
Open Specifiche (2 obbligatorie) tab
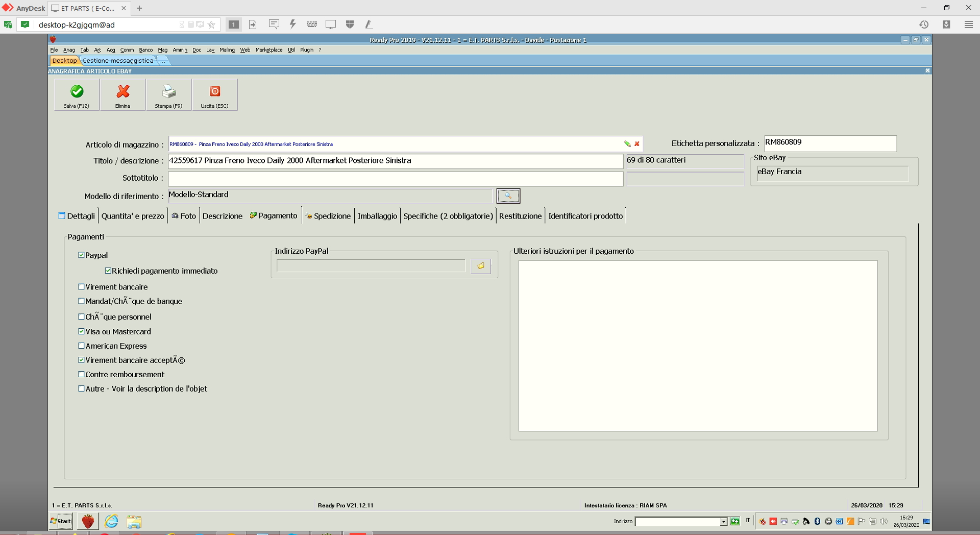tap(448, 216)
